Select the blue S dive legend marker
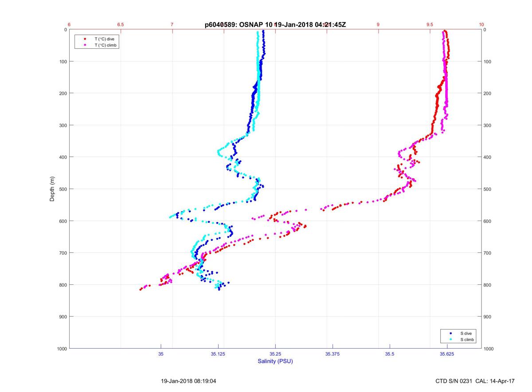 pyautogui.click(x=451, y=333)
